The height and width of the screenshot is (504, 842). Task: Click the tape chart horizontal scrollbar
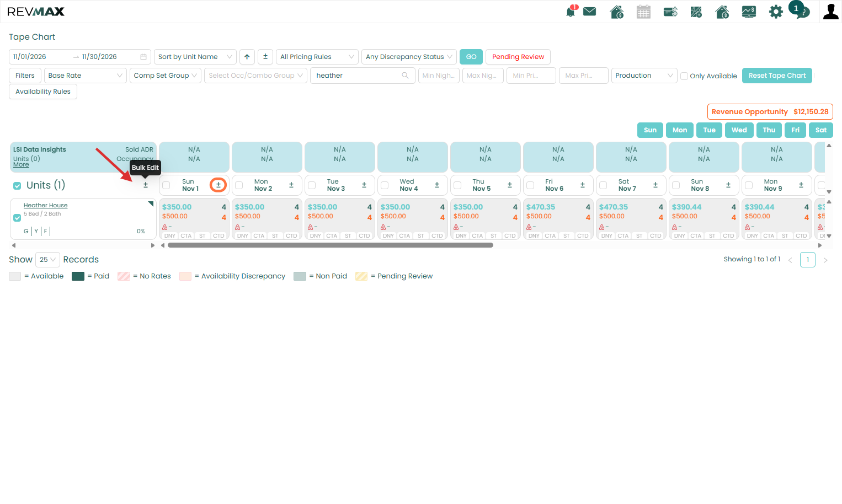(x=330, y=245)
